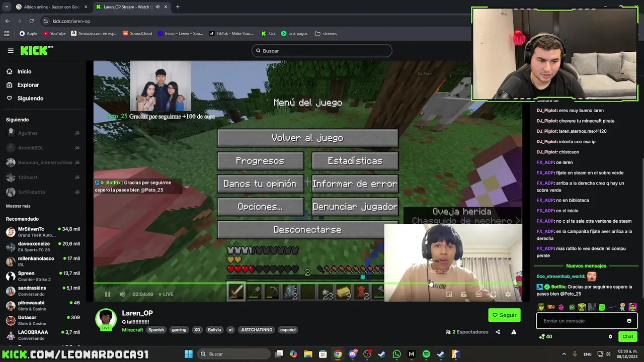Open chat settings gear icon
The width and height of the screenshot is (644, 362).
(x=610, y=336)
